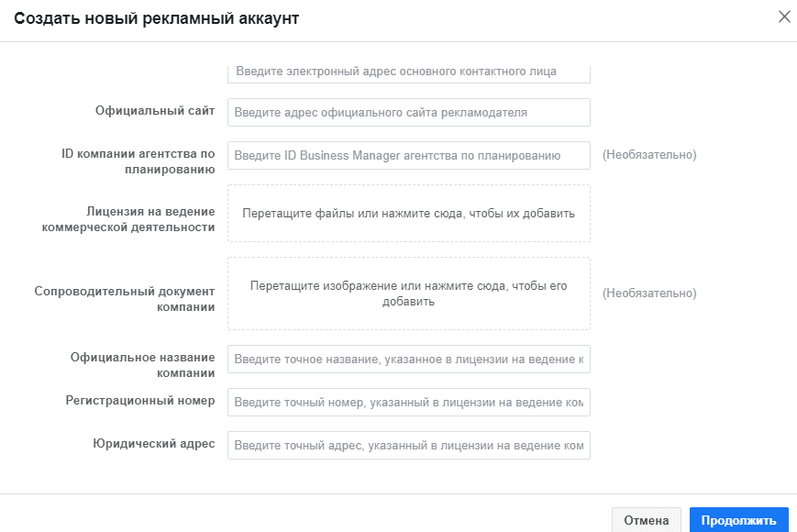Click the Официальное название компании input field

(x=409, y=360)
